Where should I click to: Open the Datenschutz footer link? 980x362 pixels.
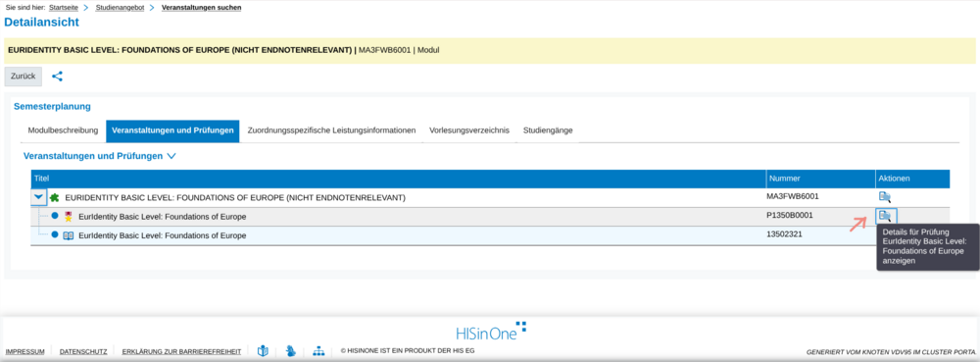coord(83,351)
